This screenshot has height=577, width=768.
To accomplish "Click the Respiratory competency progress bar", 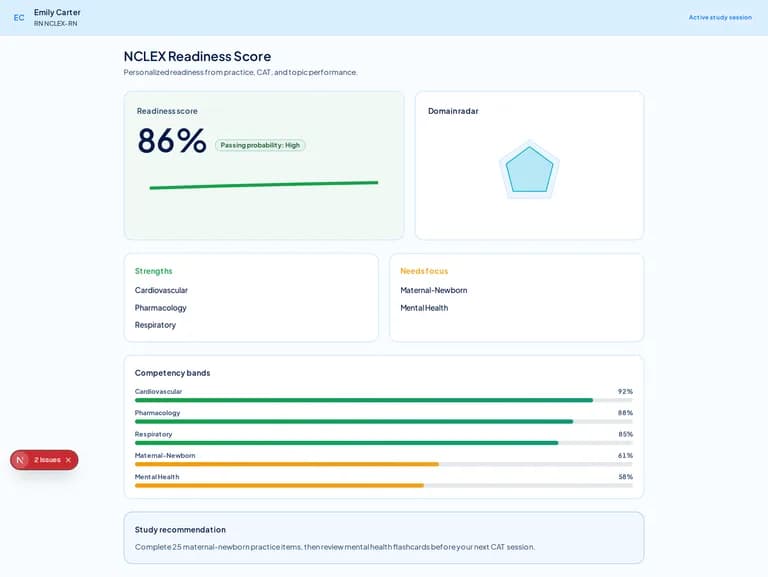I will 384,443.
